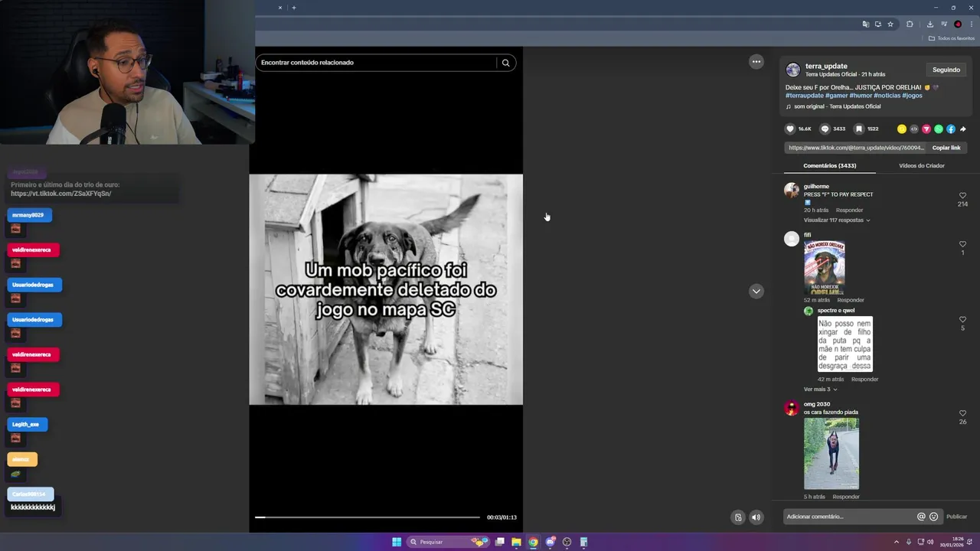Open more share options arrow
Image resolution: width=980 pixels, height=551 pixels.
coord(963,129)
